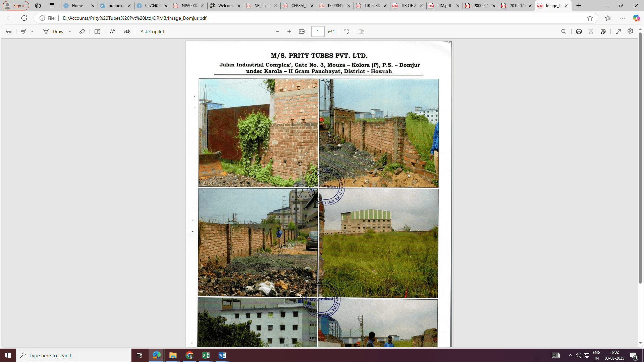Click the Sign in profile button
Image resolution: width=644 pixels, height=362 pixels.
point(16,6)
